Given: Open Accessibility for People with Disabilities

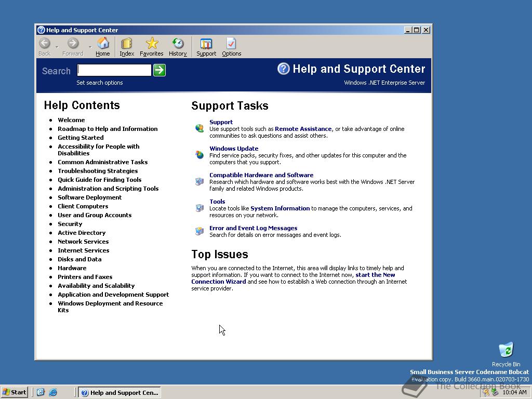Looking at the screenshot, I should click(x=98, y=150).
